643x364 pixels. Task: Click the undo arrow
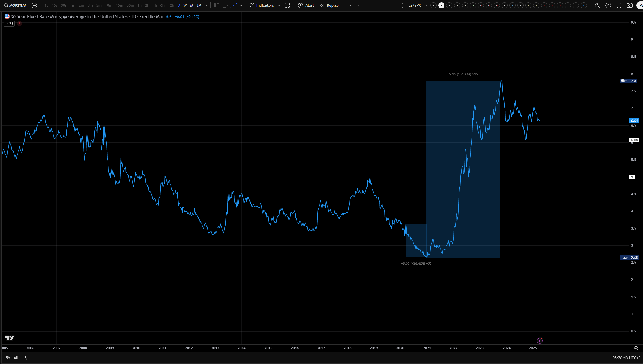pyautogui.click(x=349, y=5)
